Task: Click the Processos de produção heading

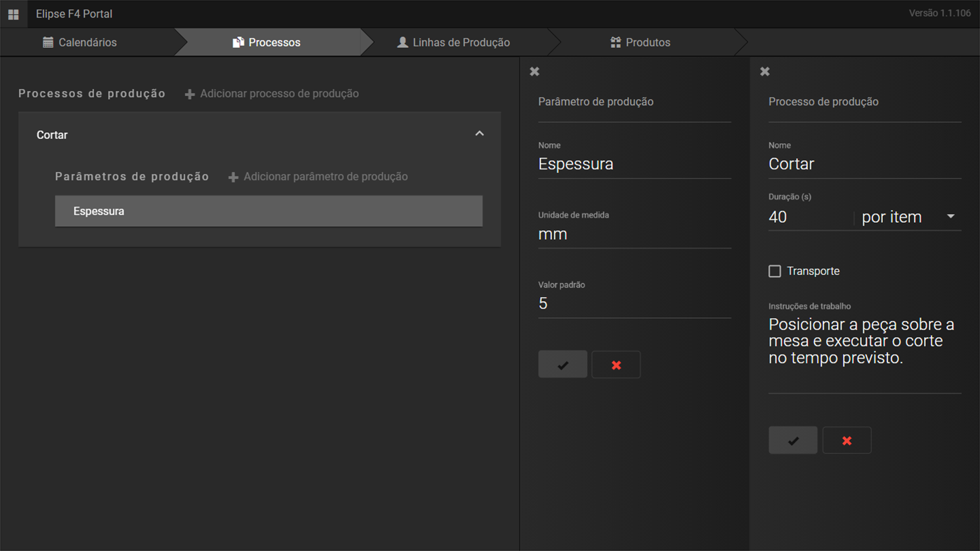Action: click(92, 94)
